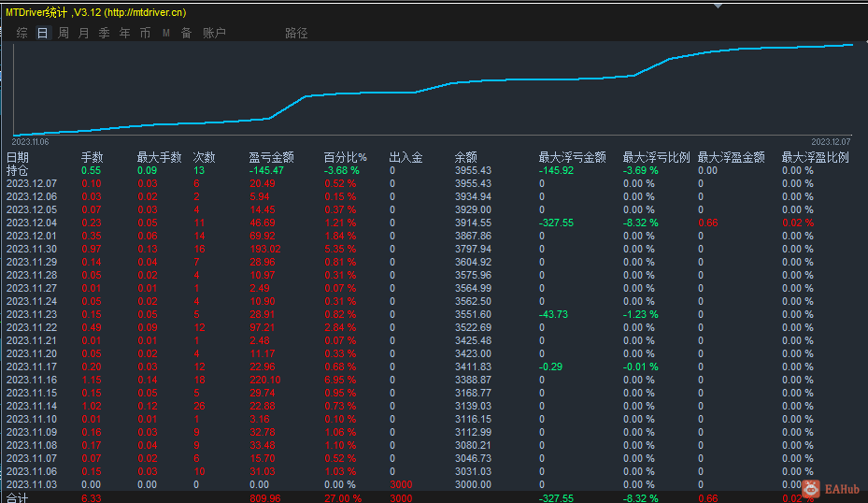The width and height of the screenshot is (868, 503).
Task: Select the 2023.12.01 date row
Action: pos(32,236)
